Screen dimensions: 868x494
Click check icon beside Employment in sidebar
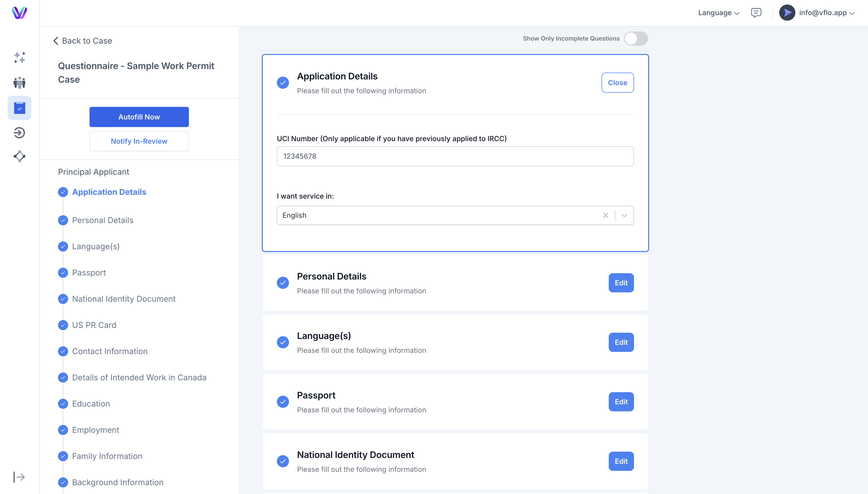coord(63,430)
